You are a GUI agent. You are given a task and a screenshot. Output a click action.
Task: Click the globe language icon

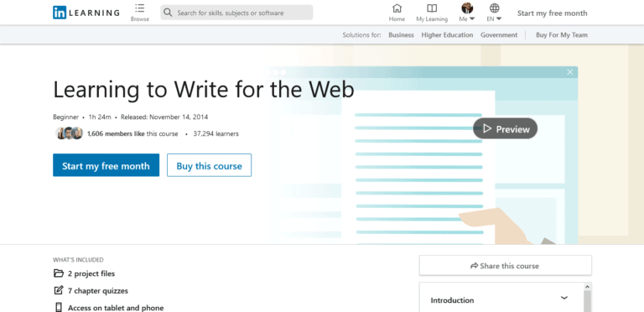coord(495,8)
